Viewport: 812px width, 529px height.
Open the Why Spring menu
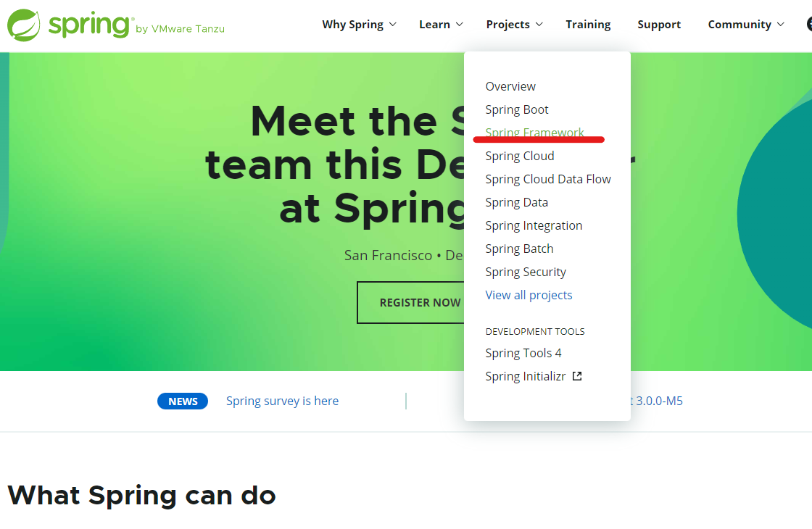tap(352, 25)
